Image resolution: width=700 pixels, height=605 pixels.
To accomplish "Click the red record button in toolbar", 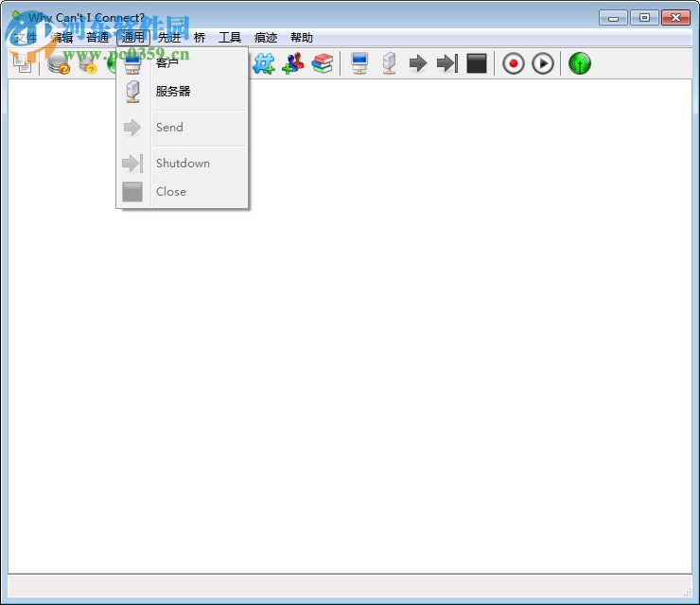I will click(x=514, y=63).
